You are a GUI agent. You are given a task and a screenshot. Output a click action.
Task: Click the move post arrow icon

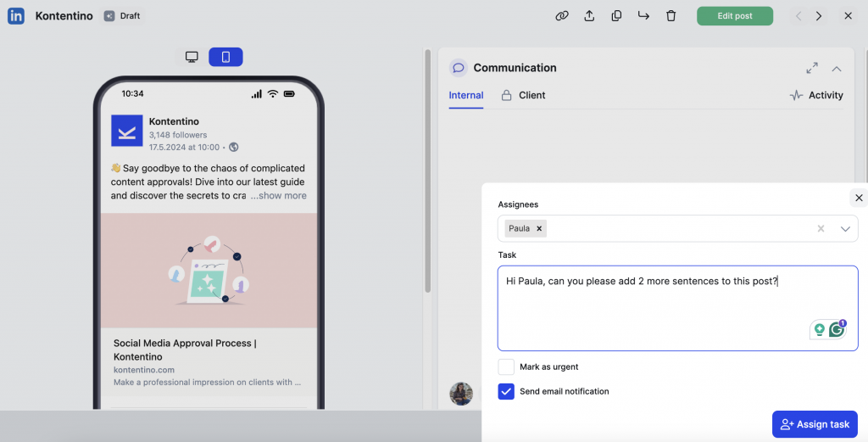[x=643, y=16]
